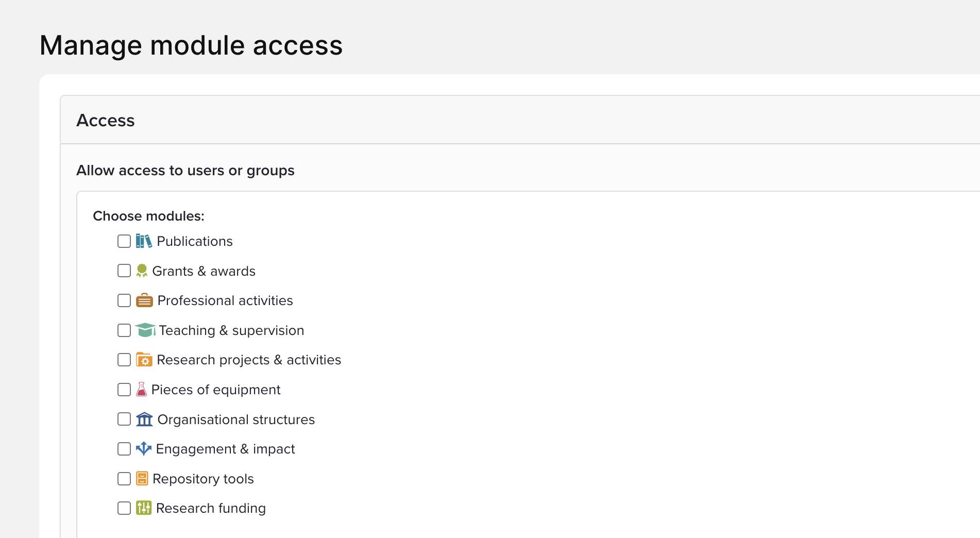Image resolution: width=980 pixels, height=538 pixels.
Task: Tick the Grants & awards checkbox
Action: [124, 271]
